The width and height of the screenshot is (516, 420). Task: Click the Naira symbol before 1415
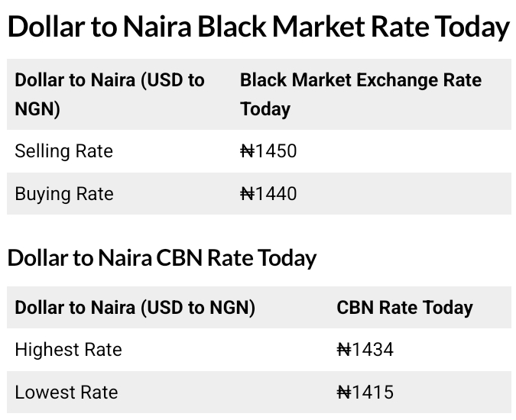click(343, 393)
